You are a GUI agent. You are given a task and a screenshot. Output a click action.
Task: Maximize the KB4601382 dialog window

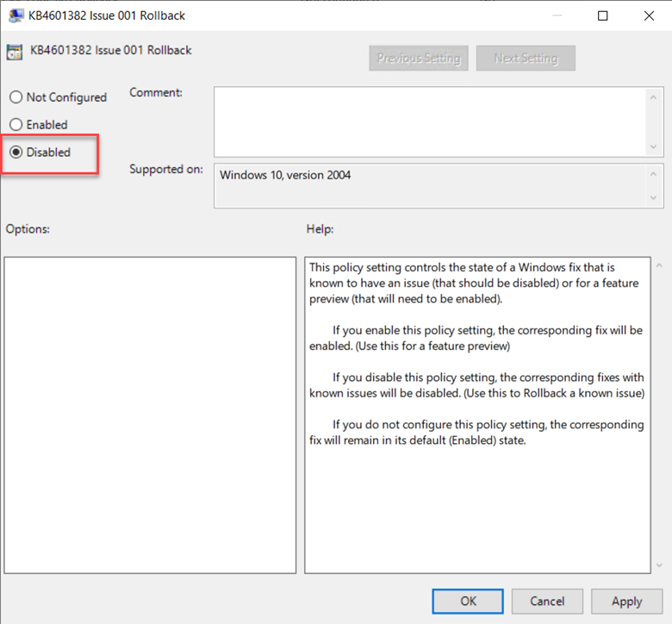click(602, 16)
